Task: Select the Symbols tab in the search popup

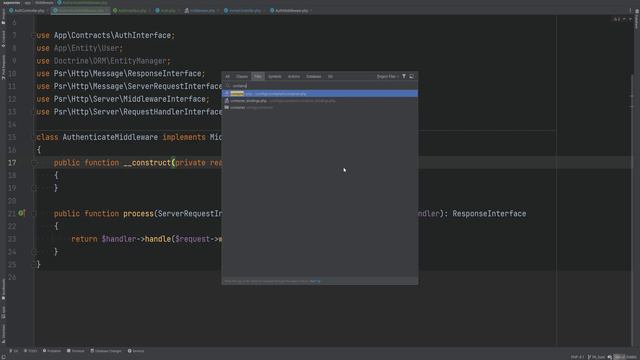Action: [x=275, y=76]
